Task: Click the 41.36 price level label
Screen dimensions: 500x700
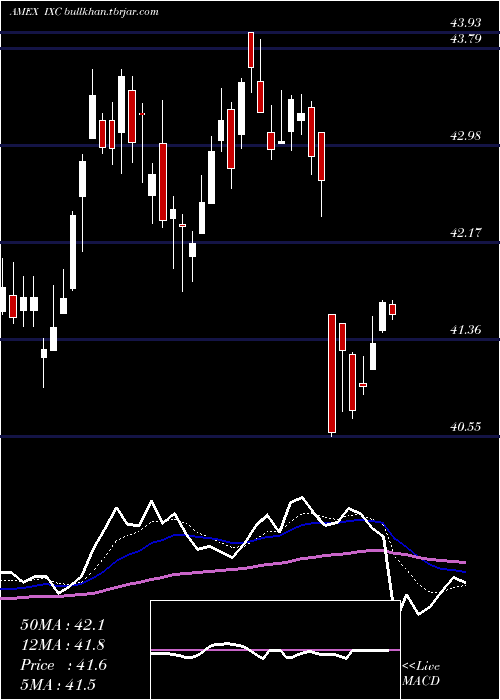Action: [x=465, y=330]
